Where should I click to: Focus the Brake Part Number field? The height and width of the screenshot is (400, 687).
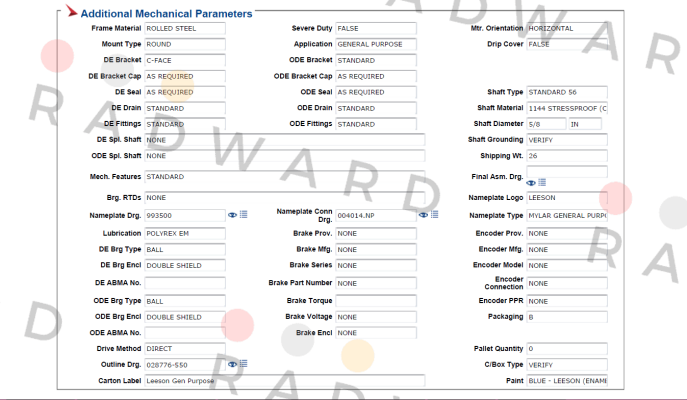[376, 283]
